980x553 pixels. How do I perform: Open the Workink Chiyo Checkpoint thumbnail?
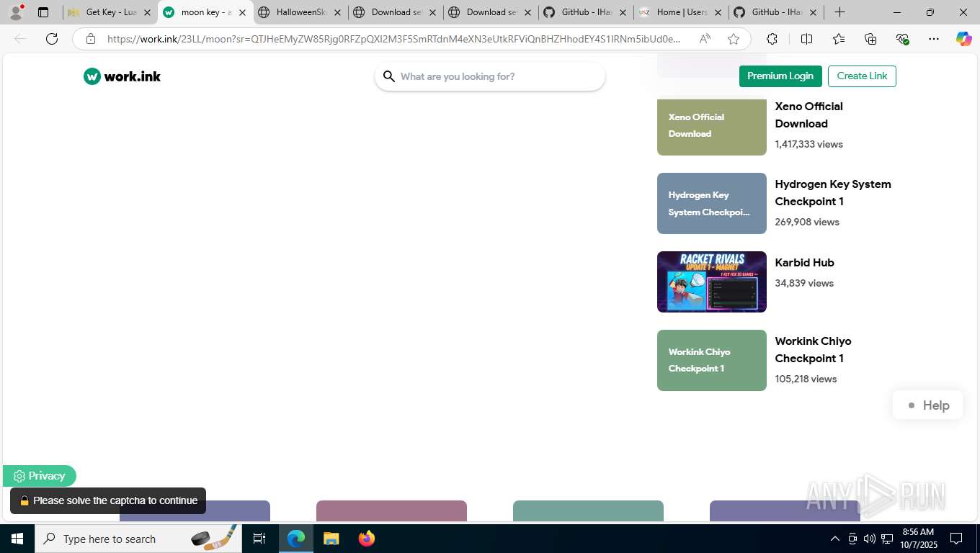click(712, 360)
